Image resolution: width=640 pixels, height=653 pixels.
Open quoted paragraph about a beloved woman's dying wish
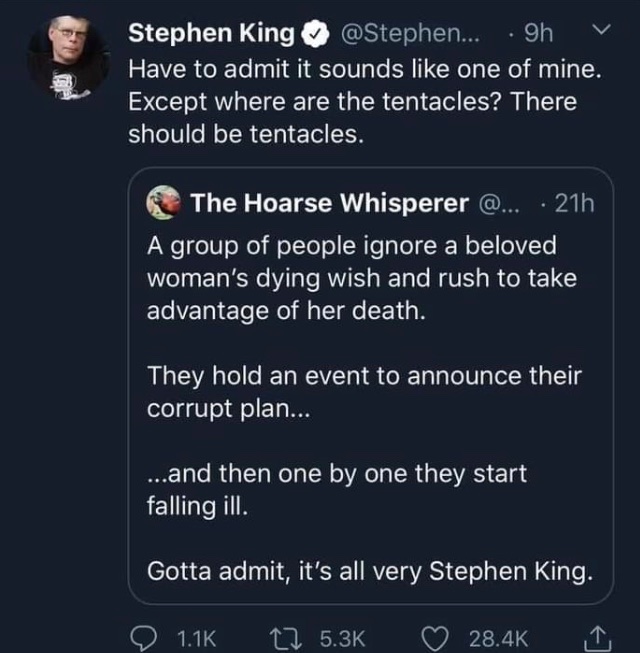pyautogui.click(x=360, y=277)
